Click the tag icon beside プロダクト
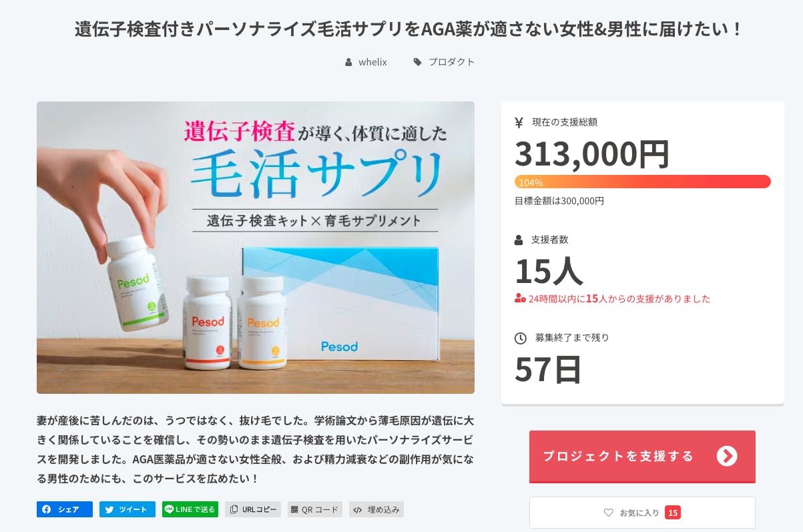 pyautogui.click(x=418, y=62)
